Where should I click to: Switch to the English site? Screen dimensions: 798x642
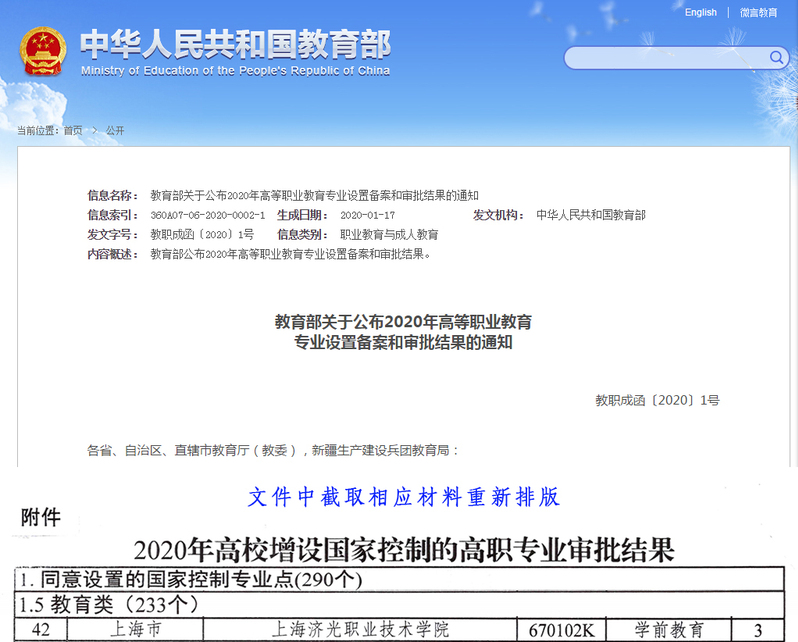tap(700, 12)
